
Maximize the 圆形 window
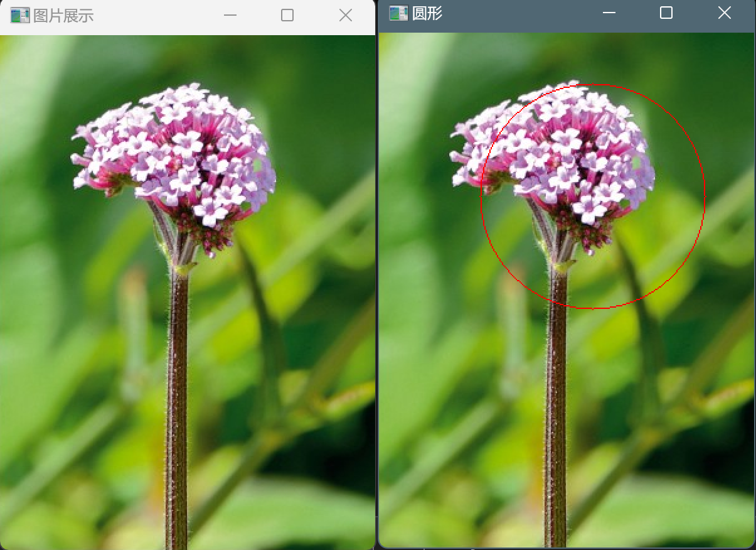tap(666, 13)
